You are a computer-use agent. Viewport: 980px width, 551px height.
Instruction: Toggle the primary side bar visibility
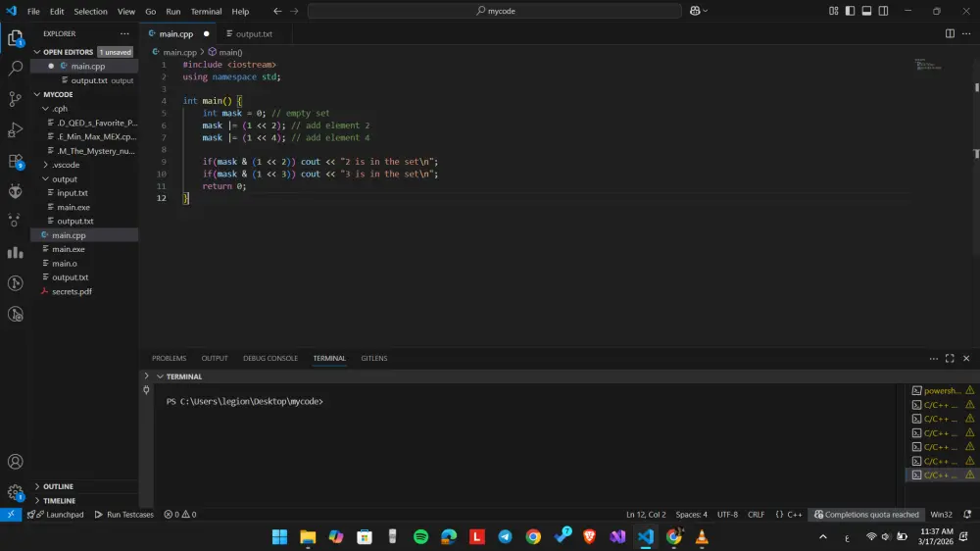pyautogui.click(x=850, y=11)
